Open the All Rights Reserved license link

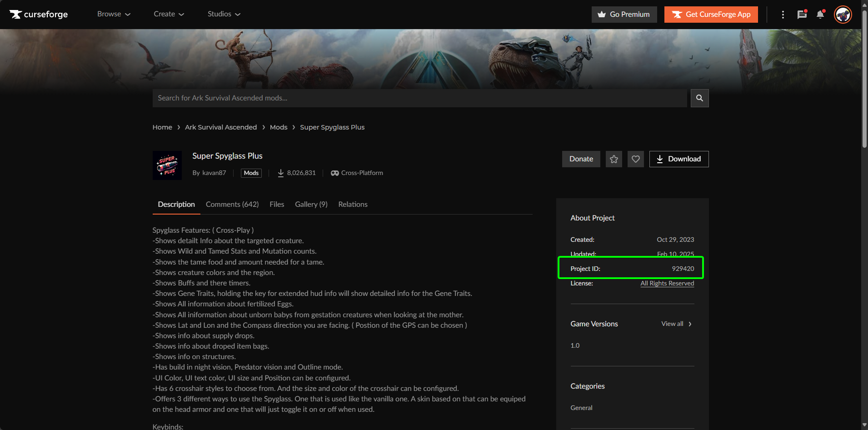tap(667, 283)
